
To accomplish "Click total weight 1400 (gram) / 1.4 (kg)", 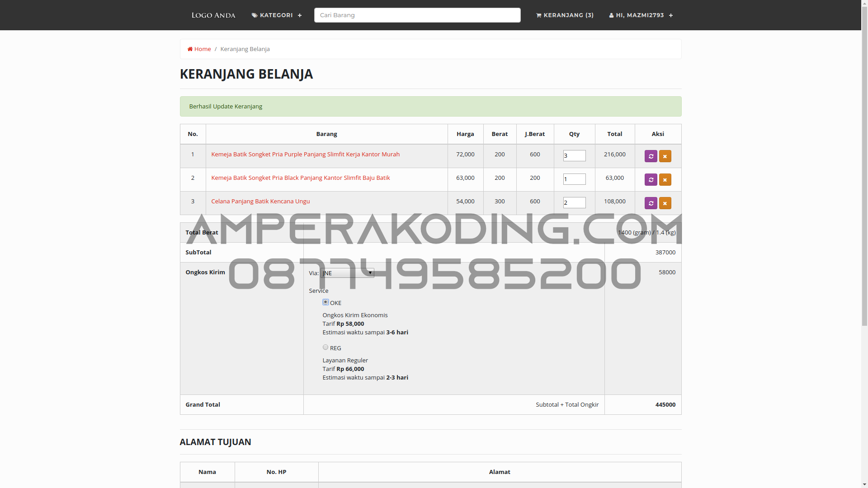I will (x=646, y=232).
